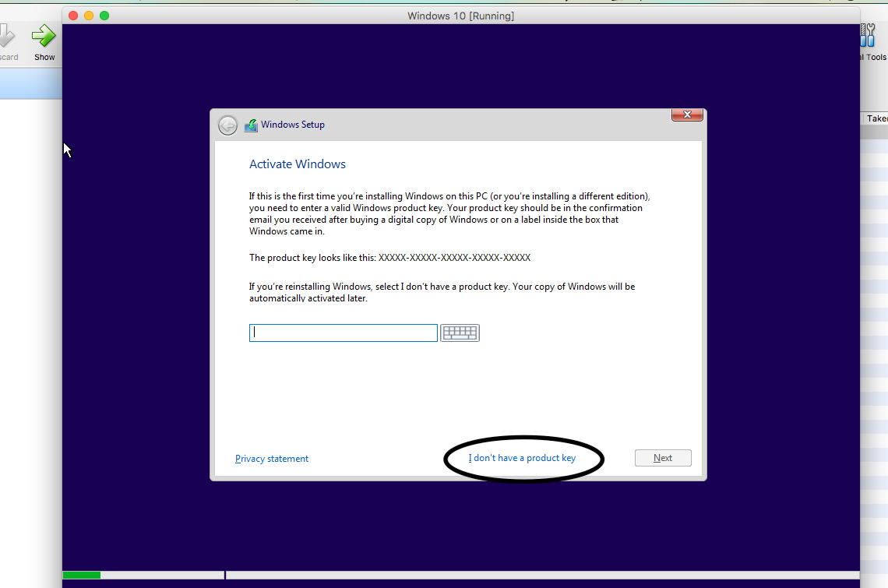Click the divider marker below the scrollbar
The width and height of the screenshot is (888, 588).
click(224, 575)
